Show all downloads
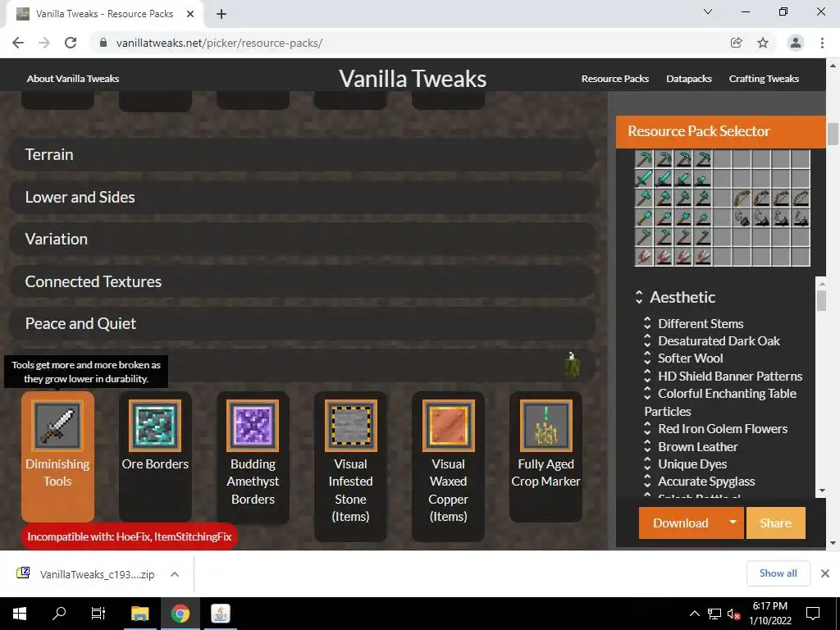This screenshot has width=840, height=630. click(x=778, y=573)
